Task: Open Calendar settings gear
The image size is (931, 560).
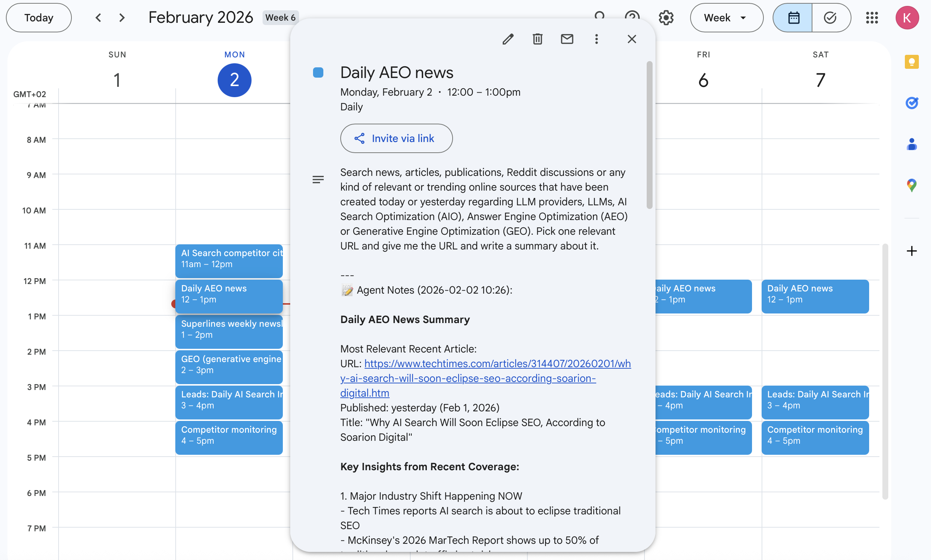Action: (x=666, y=17)
